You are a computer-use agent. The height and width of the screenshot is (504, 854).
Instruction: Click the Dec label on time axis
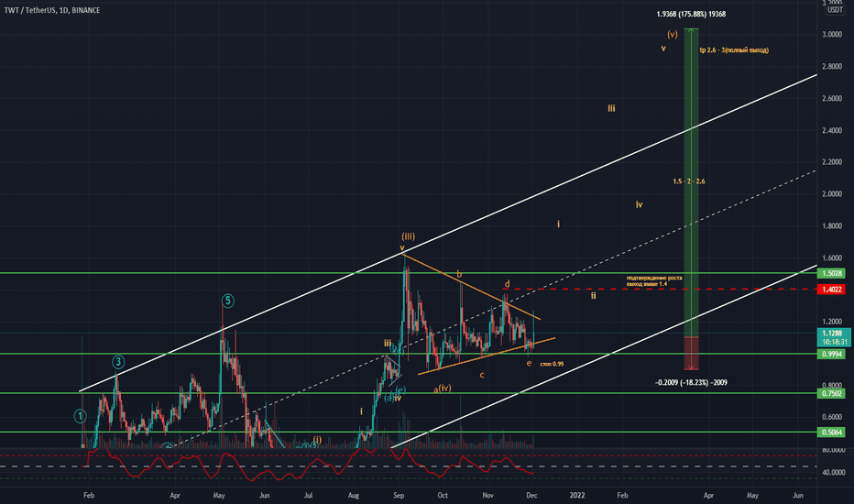[531, 495]
